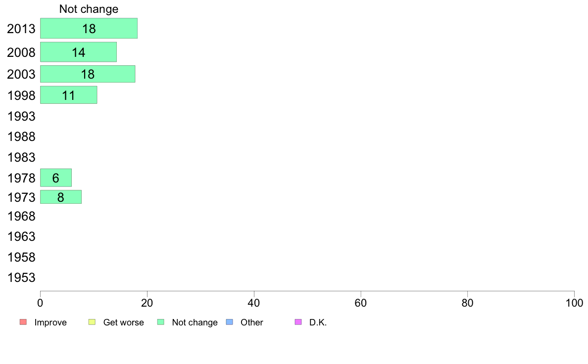Click the axis tick labeled 100
This screenshot has height=364, width=588.
[x=574, y=303]
